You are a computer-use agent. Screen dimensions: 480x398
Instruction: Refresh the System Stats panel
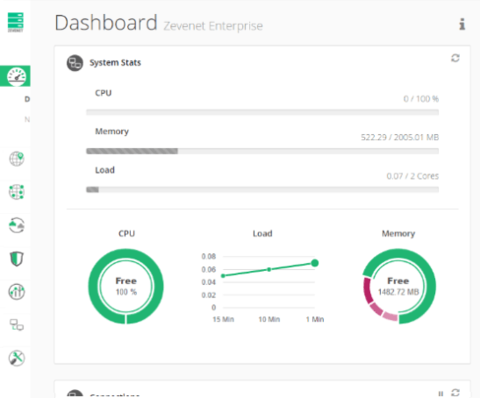point(455,58)
